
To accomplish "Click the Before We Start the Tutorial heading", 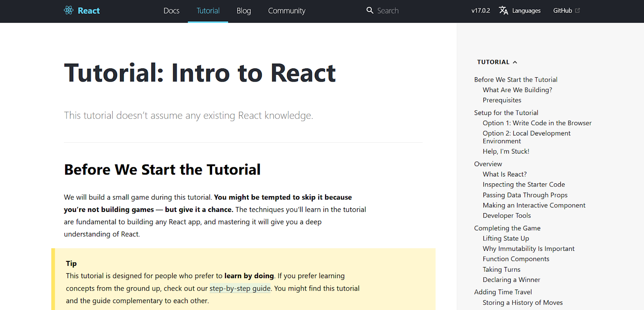I will 162,170.
